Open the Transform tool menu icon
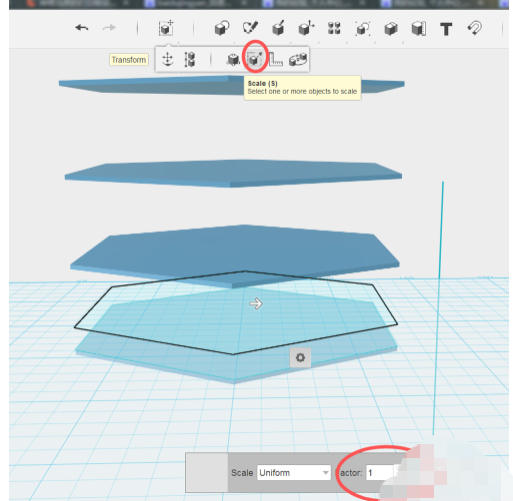Viewport: 513px width, 501px height. click(166, 28)
